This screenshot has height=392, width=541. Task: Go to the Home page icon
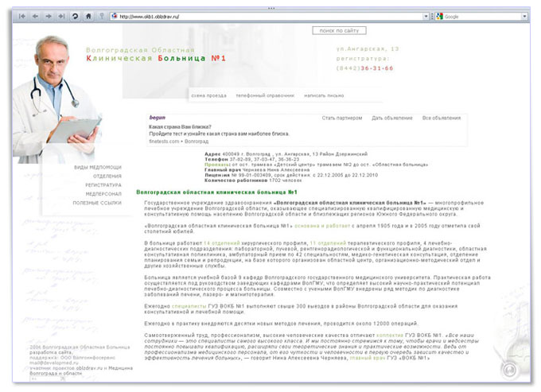(88, 16)
